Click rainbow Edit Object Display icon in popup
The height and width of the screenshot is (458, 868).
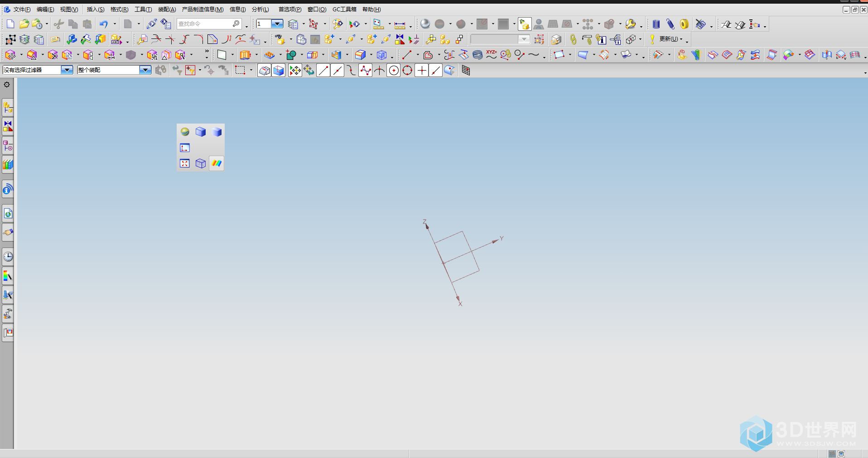click(217, 163)
